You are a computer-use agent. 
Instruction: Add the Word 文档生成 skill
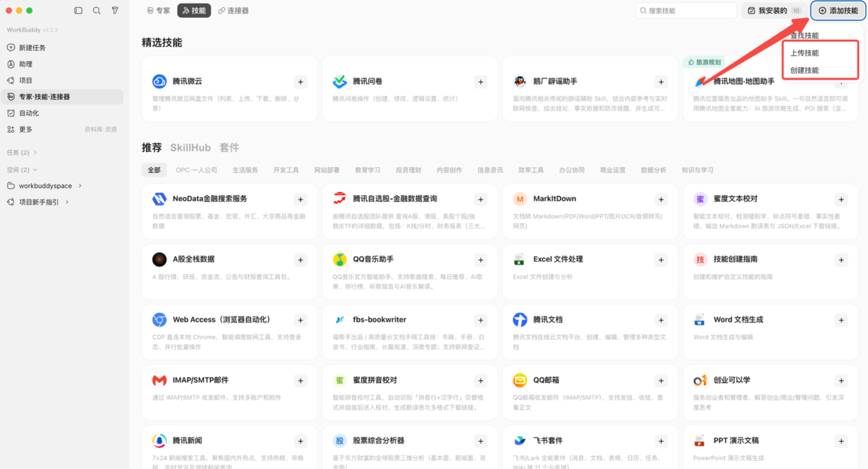tap(841, 321)
